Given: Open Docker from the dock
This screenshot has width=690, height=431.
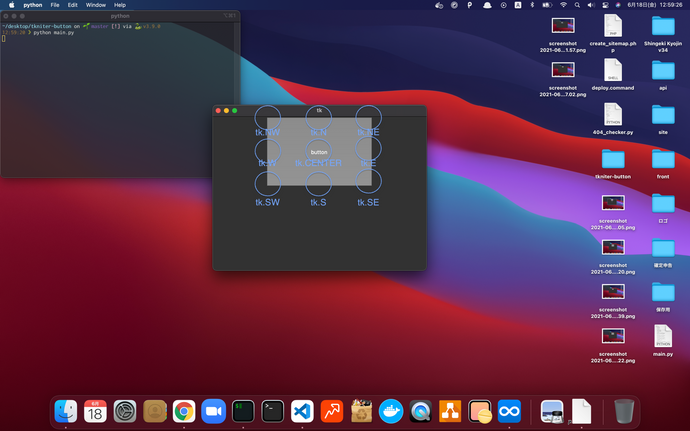Looking at the screenshot, I should [391, 410].
